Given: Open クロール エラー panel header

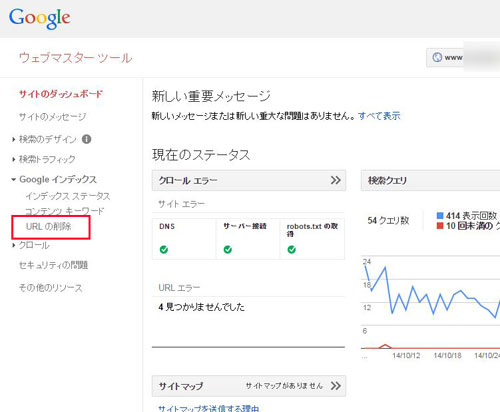Looking at the screenshot, I should [x=249, y=180].
